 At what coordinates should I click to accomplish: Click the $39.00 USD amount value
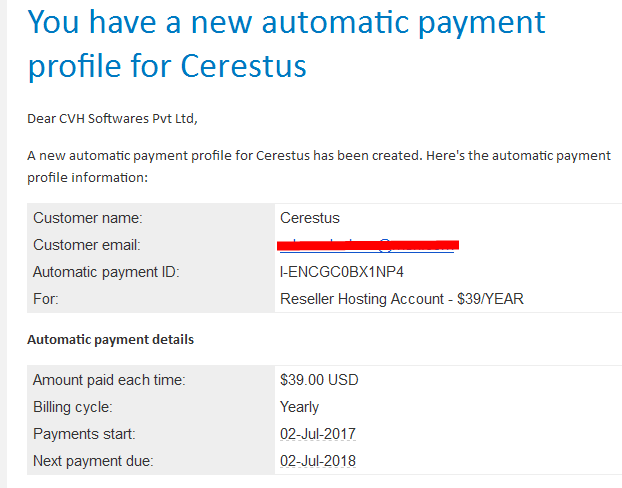pyautogui.click(x=319, y=380)
